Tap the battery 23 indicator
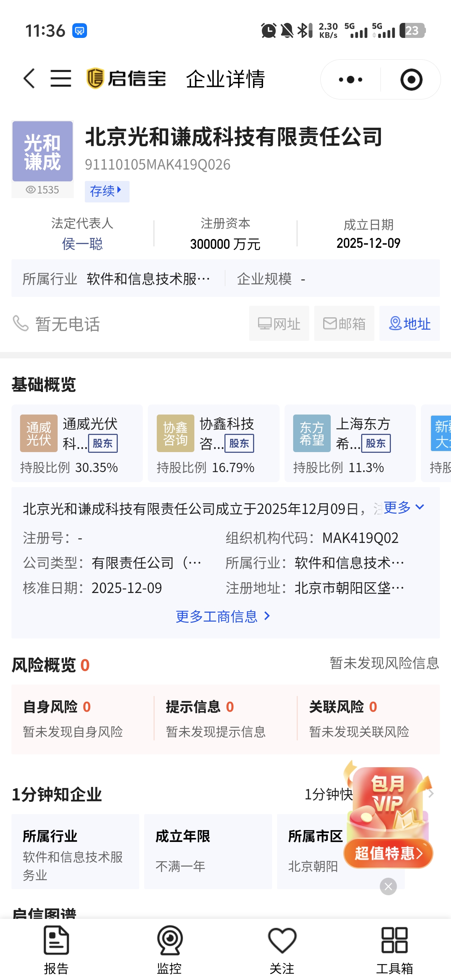The height and width of the screenshot is (980, 451). point(413,30)
